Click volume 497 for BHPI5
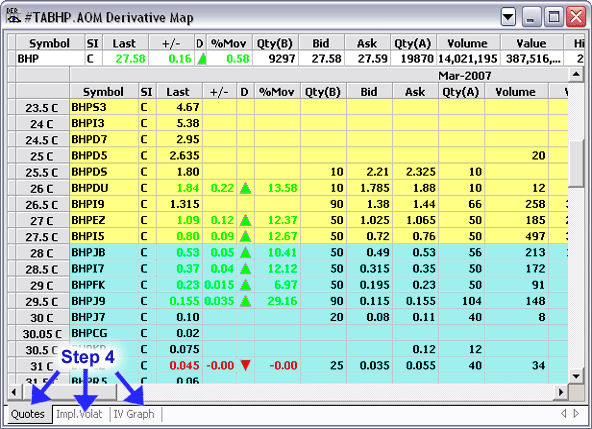 tap(535, 236)
